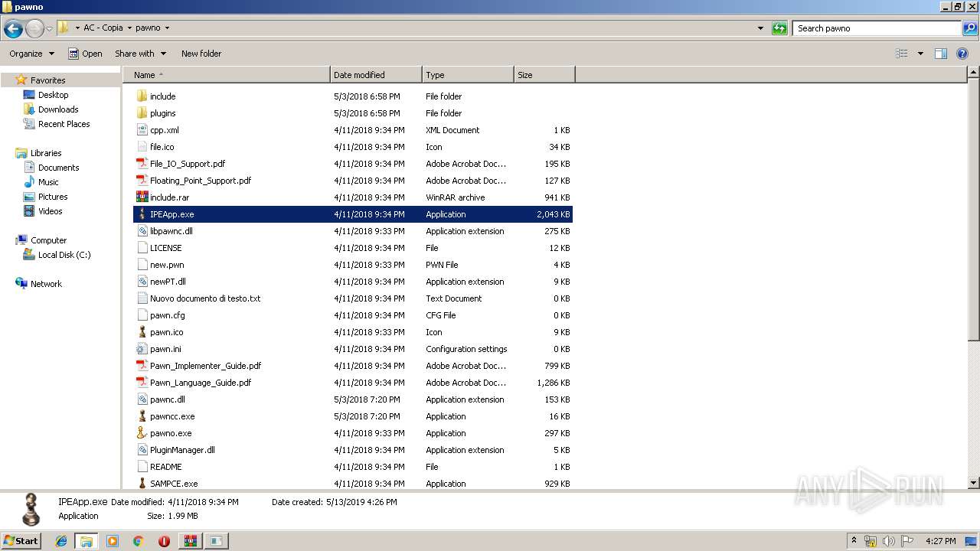This screenshot has height=551, width=980.
Task: Click the libpawnc.dll file icon
Action: pos(142,231)
